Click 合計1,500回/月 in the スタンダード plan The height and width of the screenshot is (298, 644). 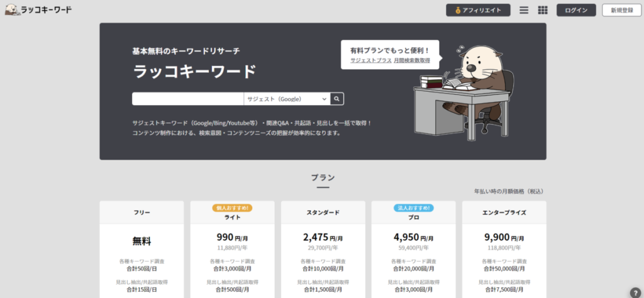pyautogui.click(x=323, y=290)
